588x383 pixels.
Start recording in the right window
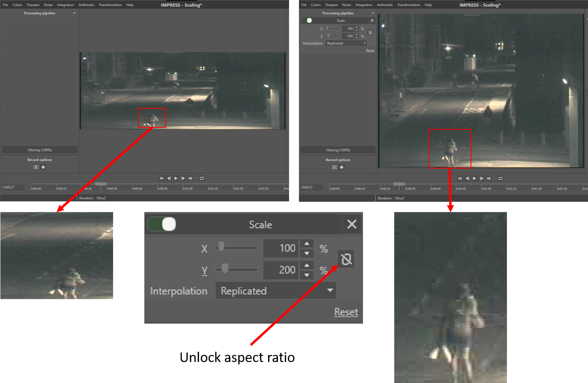342,167
